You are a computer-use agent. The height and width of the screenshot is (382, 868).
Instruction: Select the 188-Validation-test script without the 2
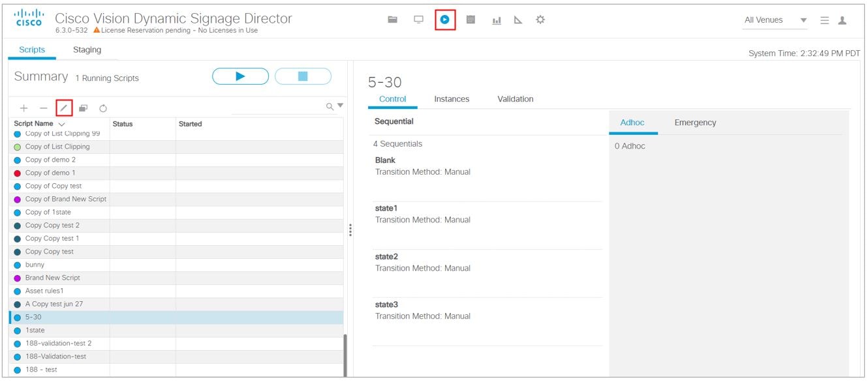176,357
